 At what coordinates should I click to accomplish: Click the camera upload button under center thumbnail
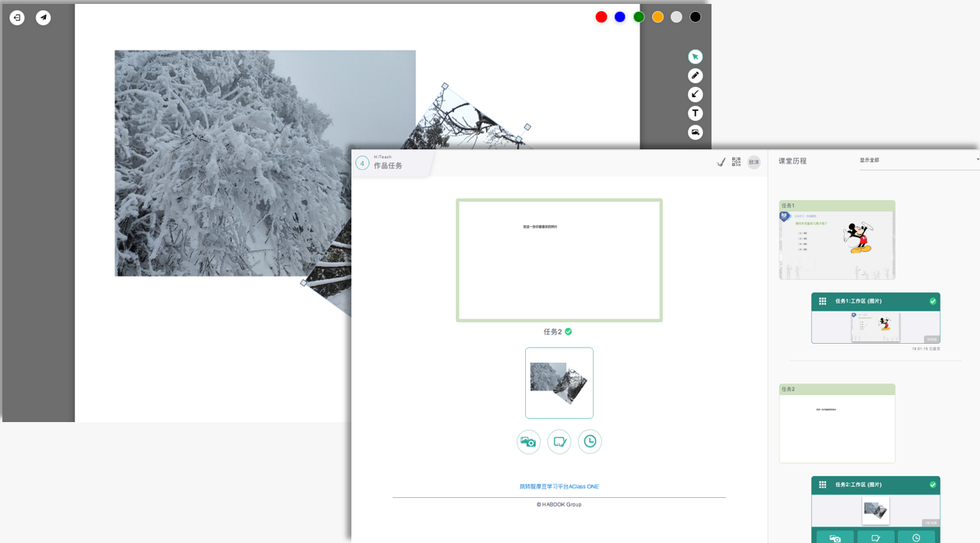click(528, 442)
